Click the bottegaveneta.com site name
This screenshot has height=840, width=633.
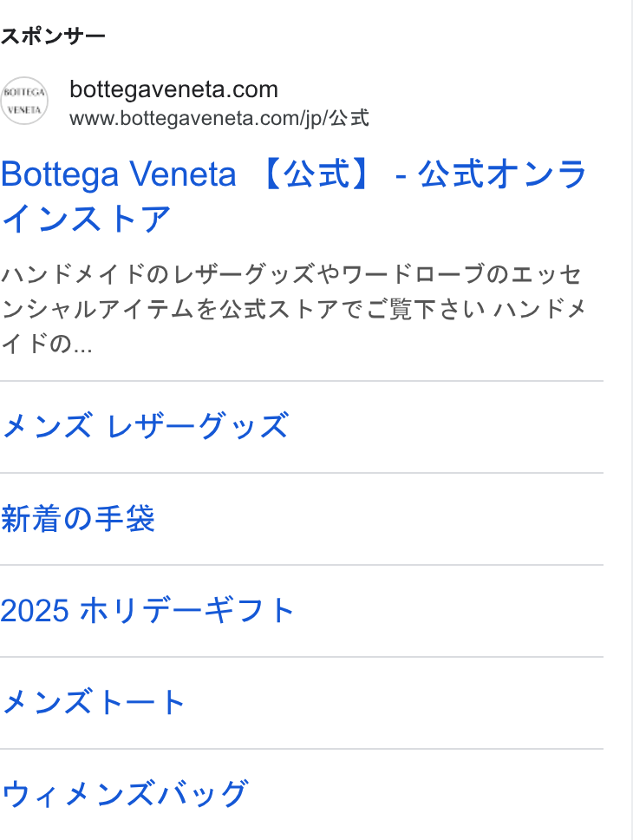click(x=174, y=89)
